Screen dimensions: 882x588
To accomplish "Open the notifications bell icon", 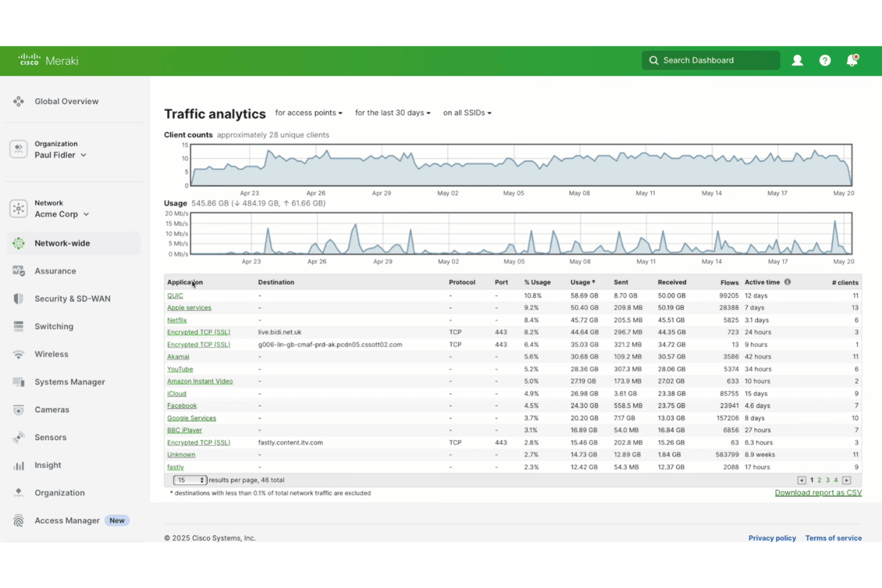I will [x=852, y=60].
